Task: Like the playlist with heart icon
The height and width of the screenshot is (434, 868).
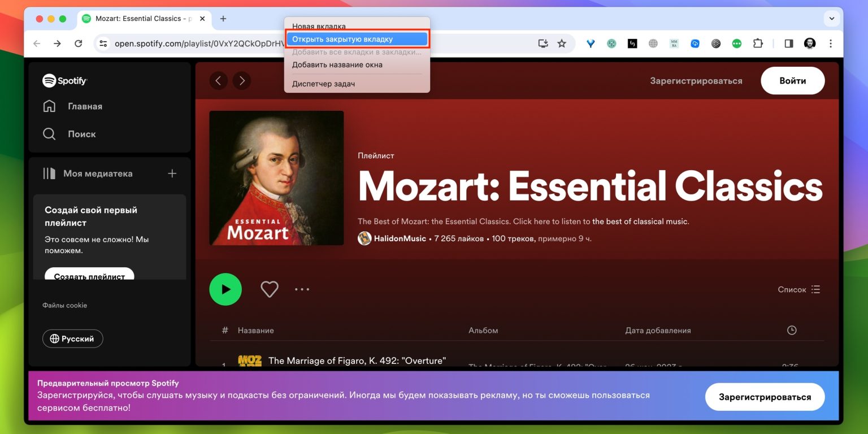Action: [x=270, y=289]
